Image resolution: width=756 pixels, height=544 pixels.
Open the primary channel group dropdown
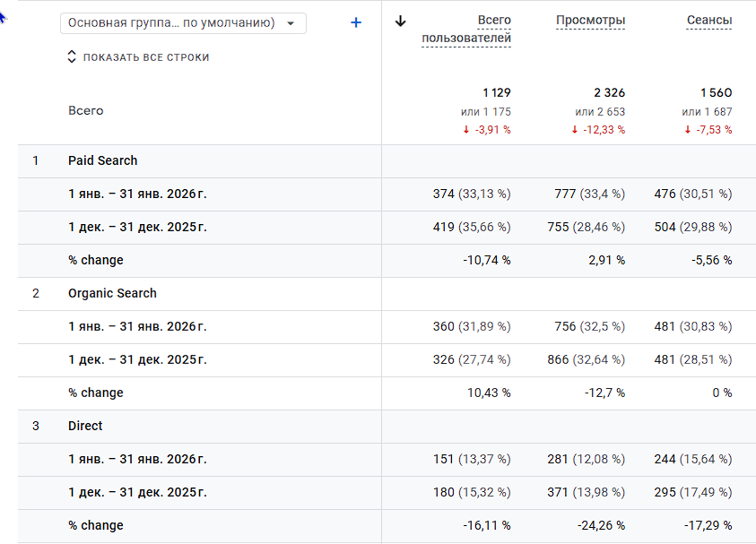click(x=183, y=23)
